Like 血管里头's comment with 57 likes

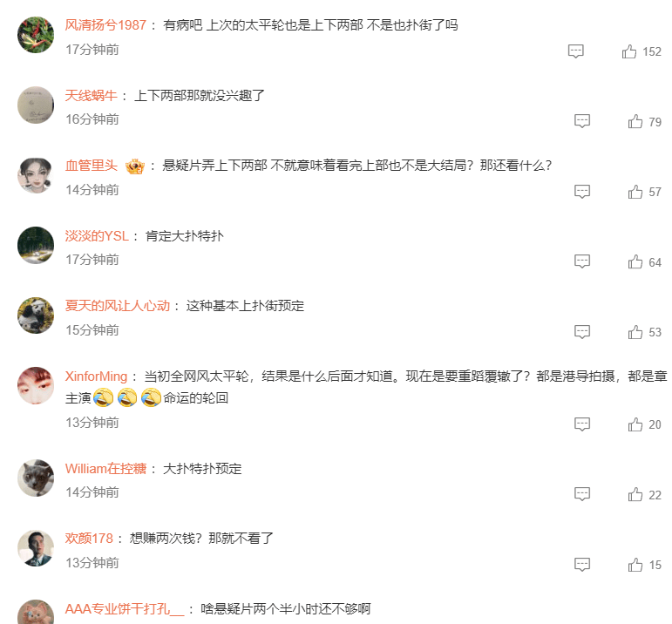(635, 192)
